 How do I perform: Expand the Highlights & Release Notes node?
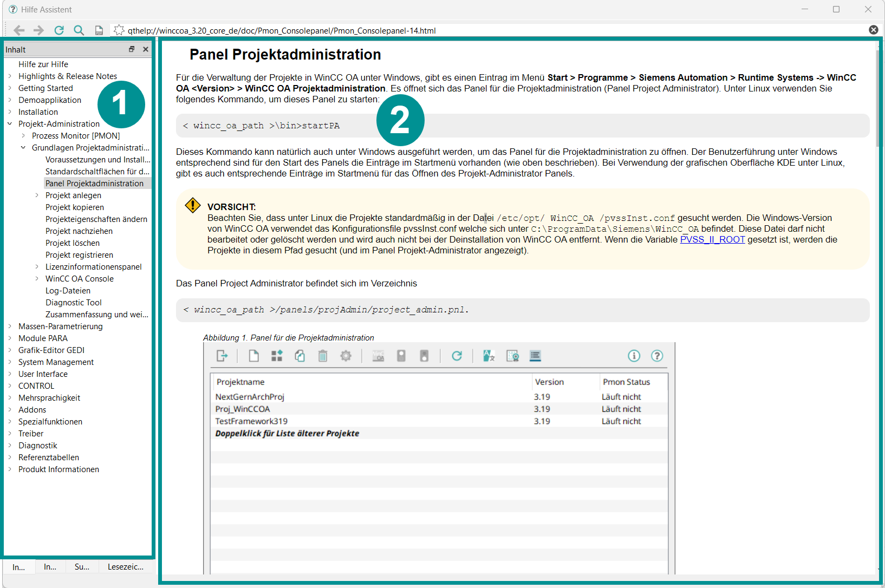[10, 76]
